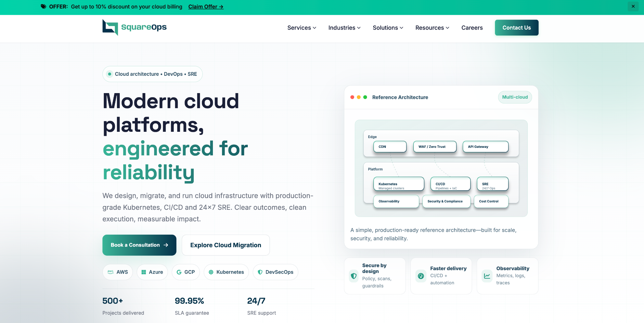Screen dimensions: 644x323
Task: Click the SquareOps wordmark
Action: tap(144, 27)
